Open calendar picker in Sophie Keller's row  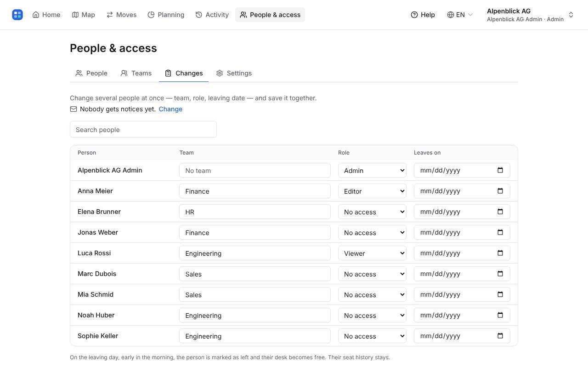pyautogui.click(x=500, y=336)
